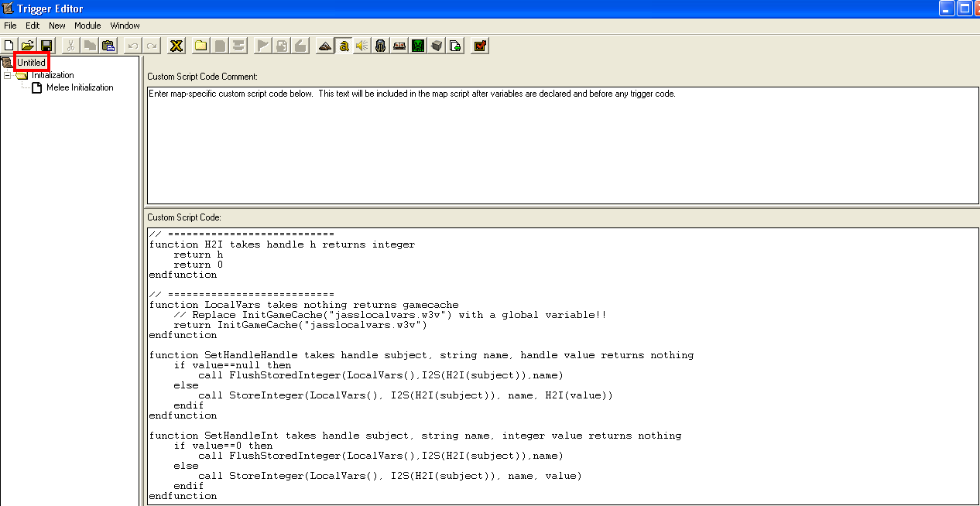This screenshot has width=980, height=506.
Task: Open the Module menu
Action: tap(87, 26)
